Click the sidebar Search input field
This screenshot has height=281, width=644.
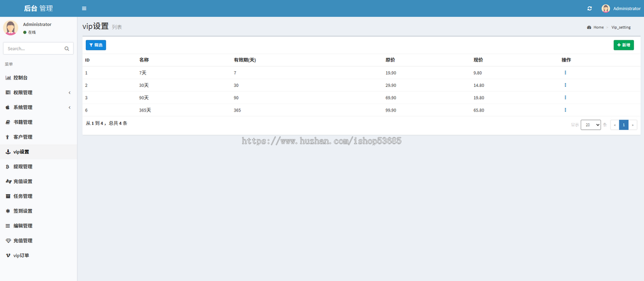tap(33, 48)
